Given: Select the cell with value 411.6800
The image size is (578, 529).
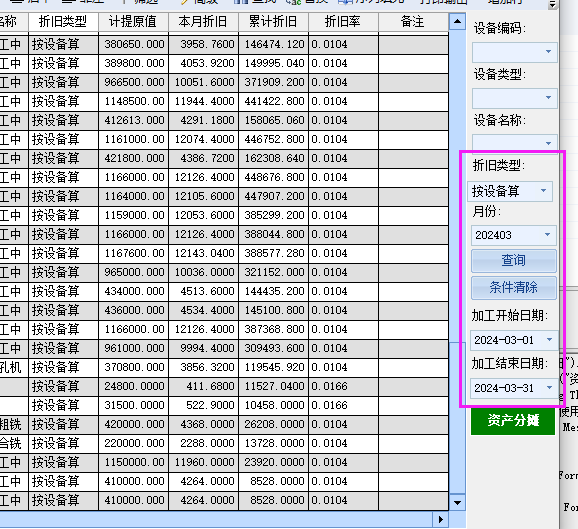Looking at the screenshot, I should click(x=203, y=386).
